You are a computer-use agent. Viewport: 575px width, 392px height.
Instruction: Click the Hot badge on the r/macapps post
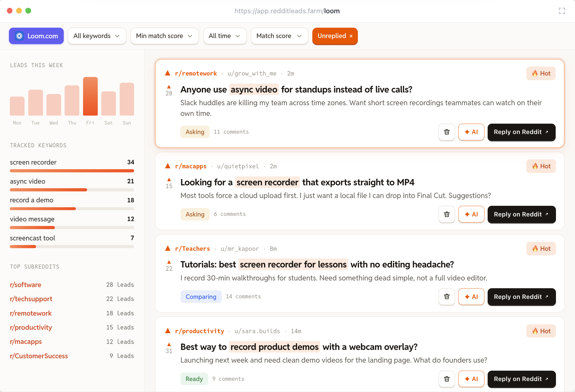tap(541, 166)
